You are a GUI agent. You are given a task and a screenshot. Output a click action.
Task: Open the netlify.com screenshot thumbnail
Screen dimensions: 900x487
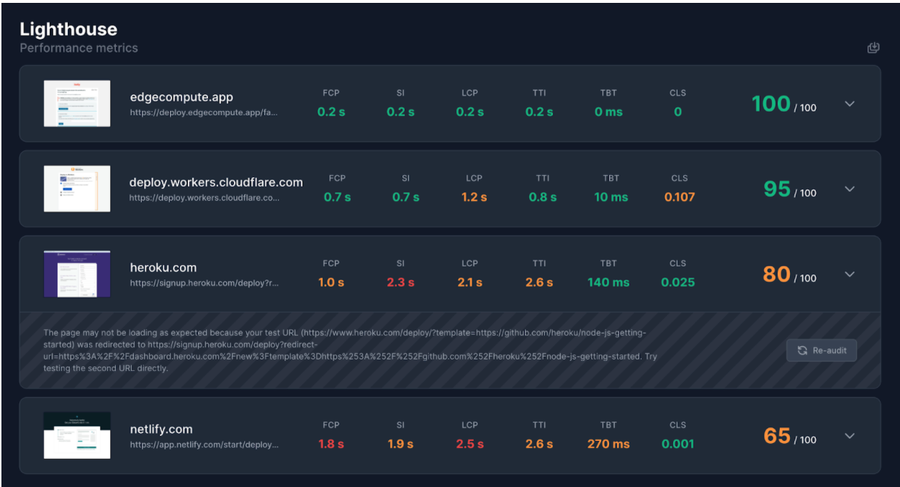[x=77, y=435]
